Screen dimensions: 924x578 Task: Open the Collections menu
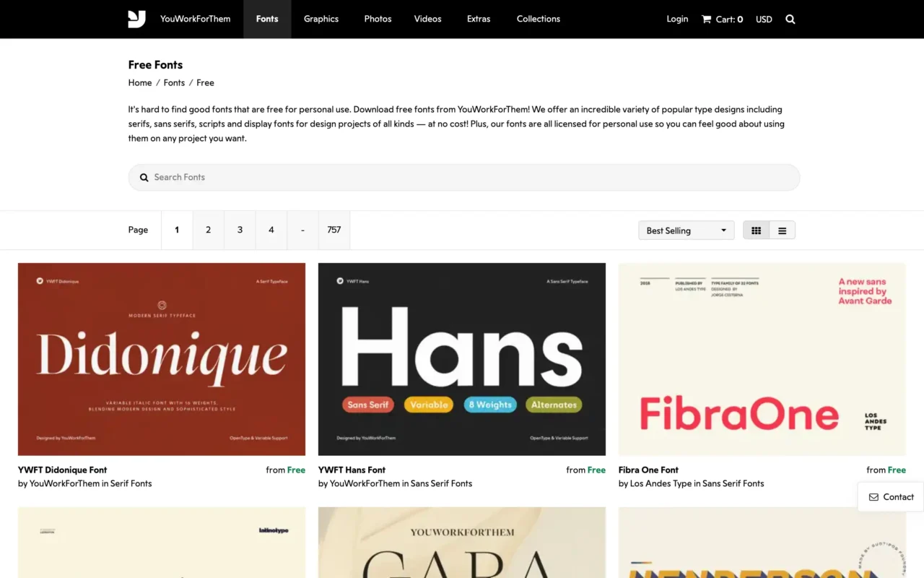tap(538, 19)
